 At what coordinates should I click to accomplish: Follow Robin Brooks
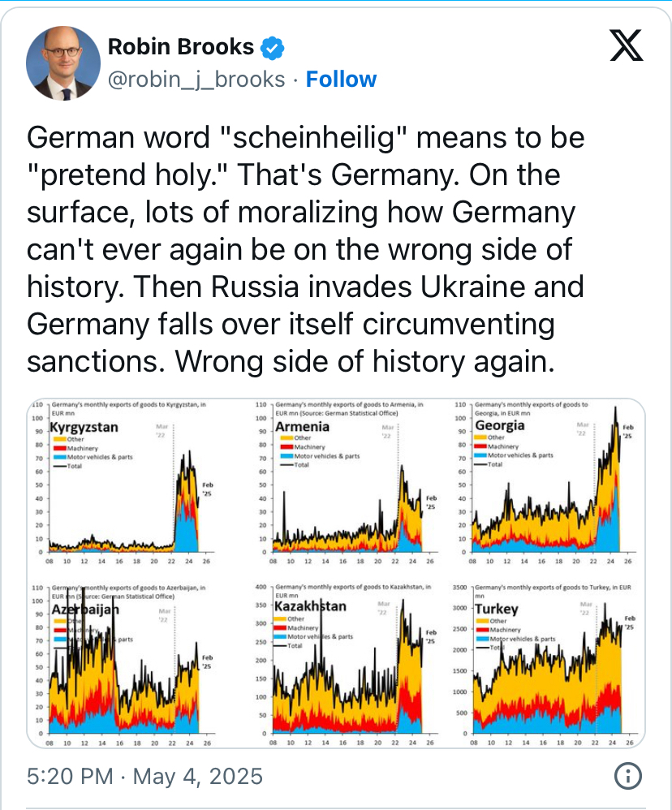[x=341, y=80]
